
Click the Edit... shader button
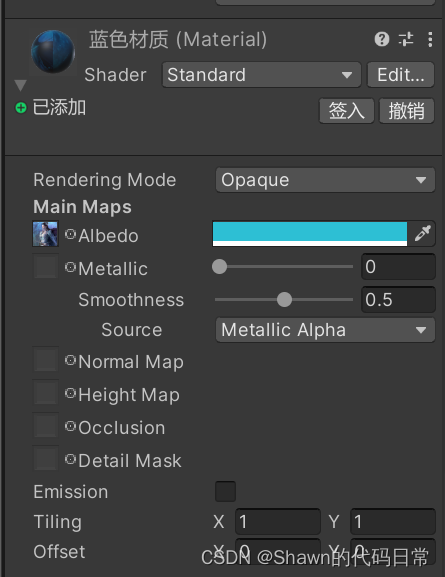[x=400, y=75]
